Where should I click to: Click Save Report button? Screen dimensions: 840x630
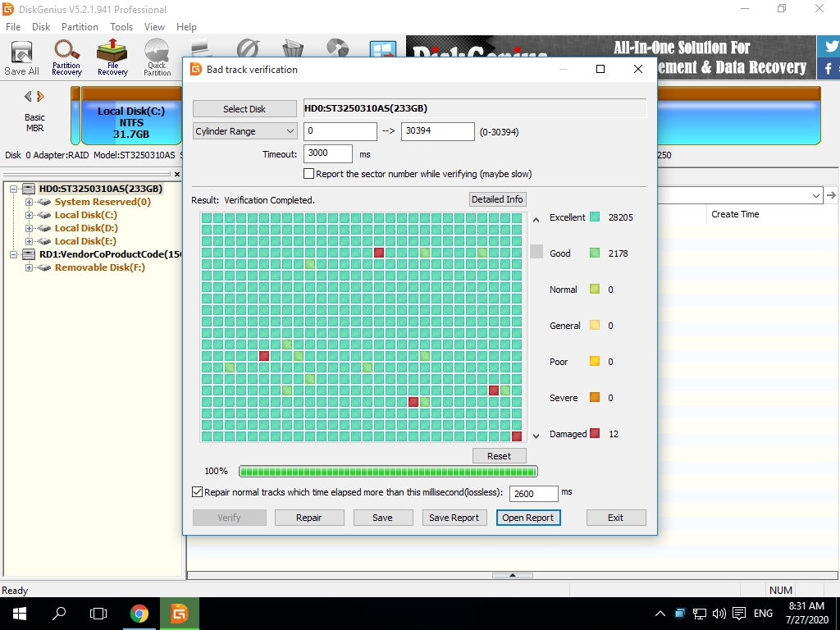(x=454, y=518)
